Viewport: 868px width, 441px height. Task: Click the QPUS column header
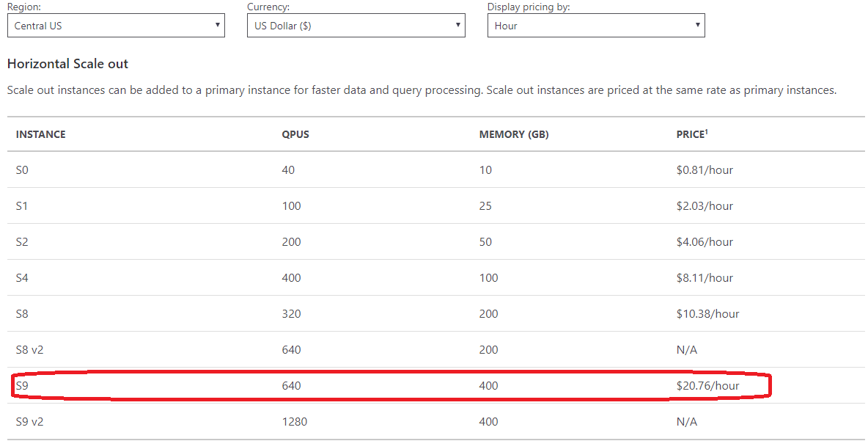point(295,134)
